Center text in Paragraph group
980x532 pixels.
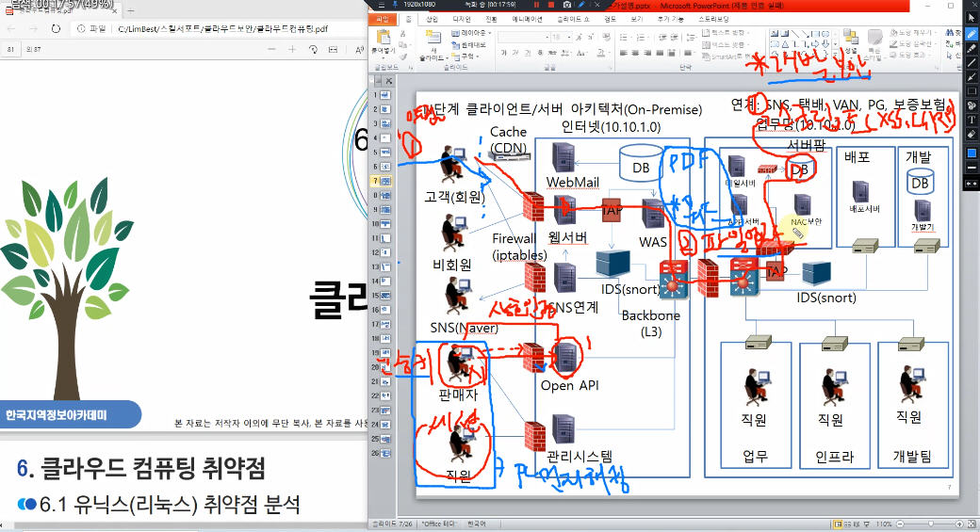pyautogui.click(x=635, y=53)
